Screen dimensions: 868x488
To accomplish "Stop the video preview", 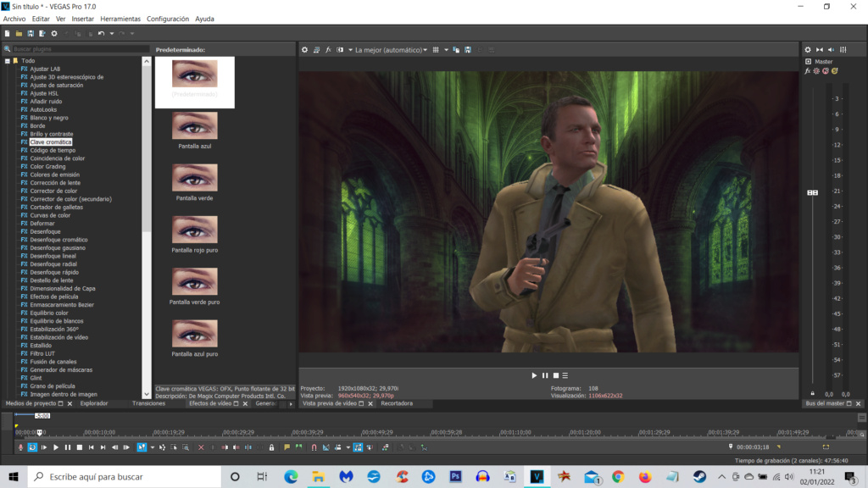I will [556, 375].
